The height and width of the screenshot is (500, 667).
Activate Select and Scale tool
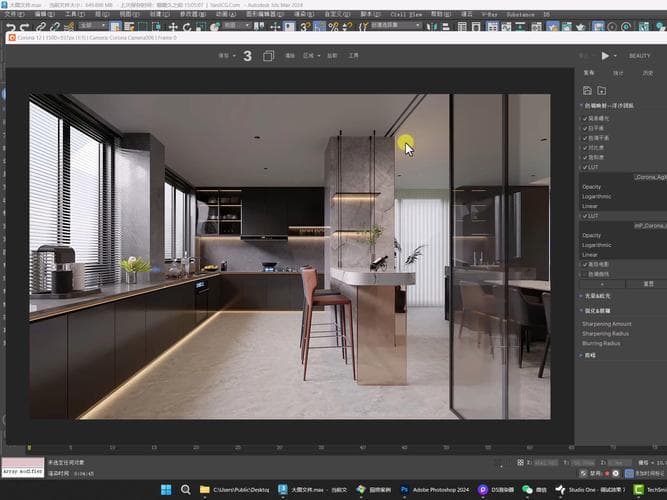click(201, 27)
